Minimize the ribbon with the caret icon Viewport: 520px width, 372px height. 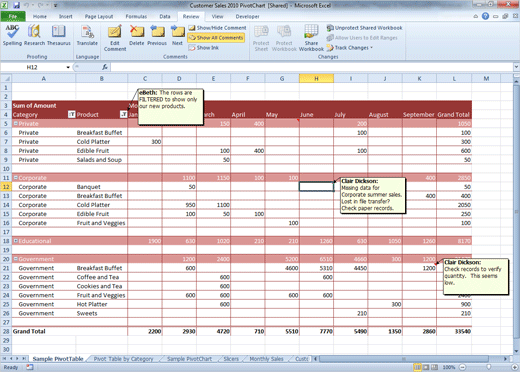(x=476, y=16)
